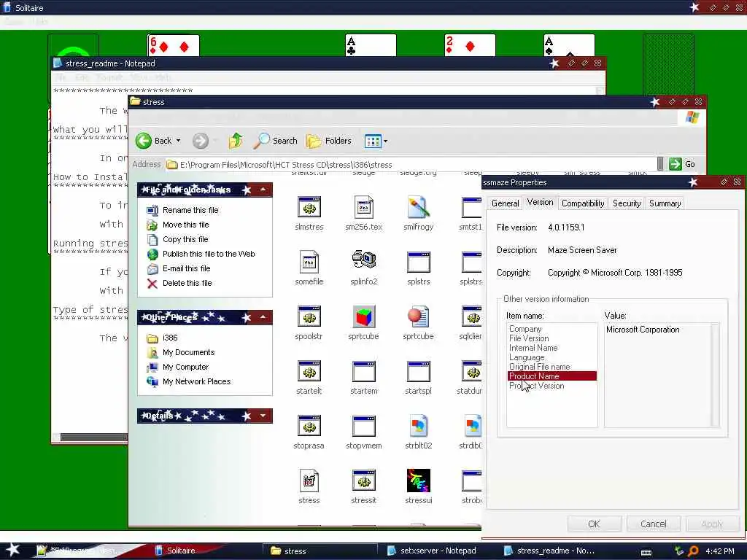Switch to the Summary tab
Viewport: 747px width, 560px height.
pos(665,203)
